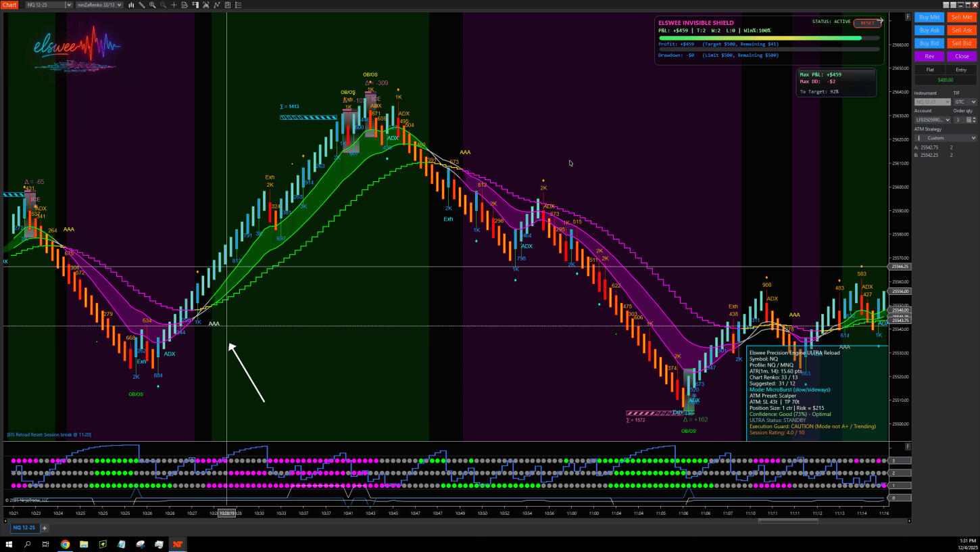
Task: Open the chart Properties list icon
Action: (239, 5)
